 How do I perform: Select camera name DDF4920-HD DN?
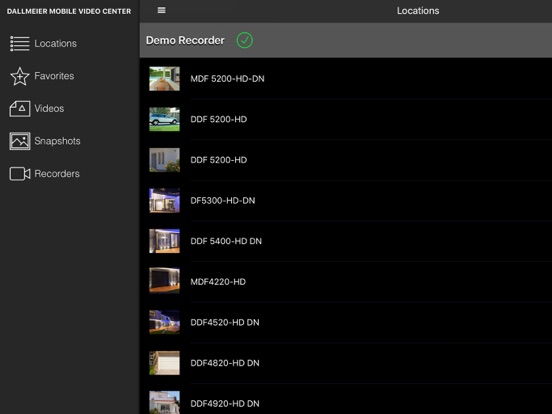[225, 403]
